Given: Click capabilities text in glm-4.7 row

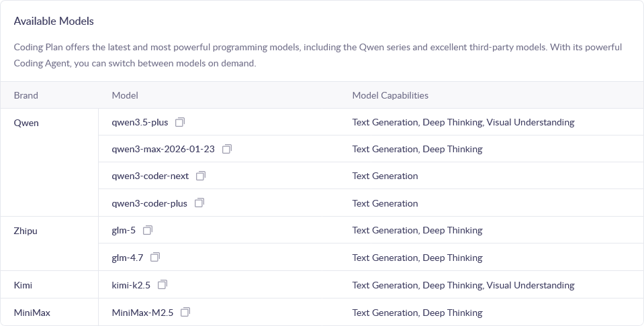Looking at the screenshot, I should [417, 258].
